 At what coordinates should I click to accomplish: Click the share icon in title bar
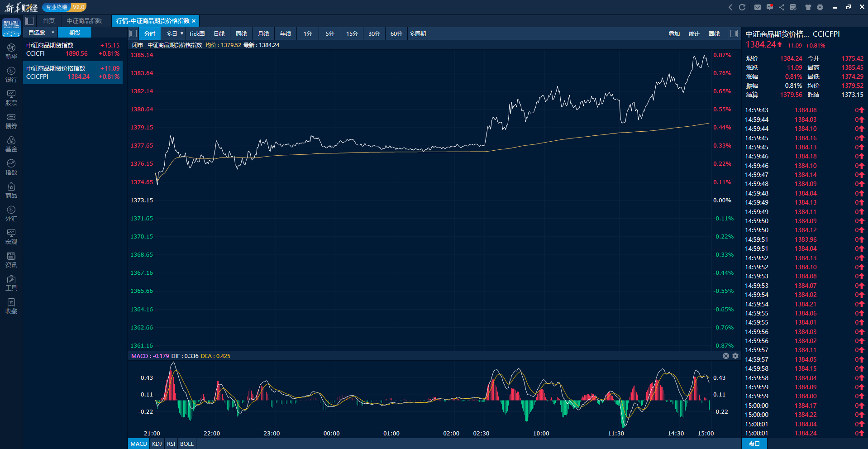[x=782, y=7]
